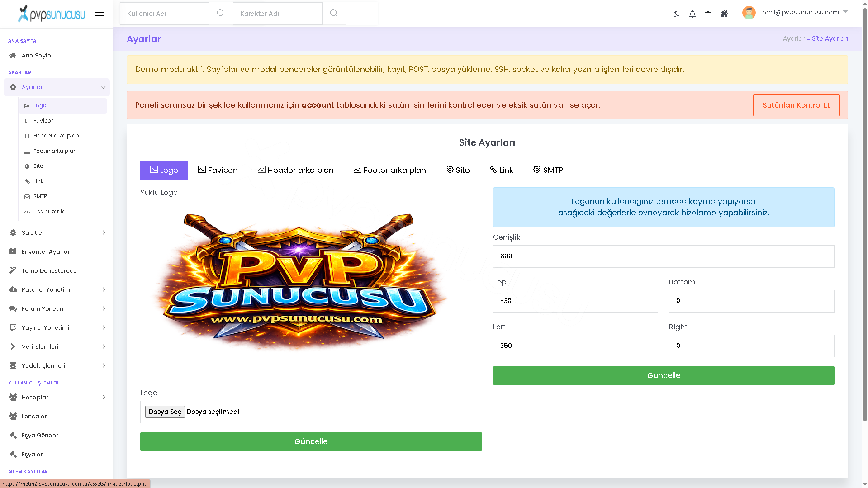Expand Veri İşlemleri menu
Viewport: 868px width, 488px height.
pyautogui.click(x=57, y=346)
